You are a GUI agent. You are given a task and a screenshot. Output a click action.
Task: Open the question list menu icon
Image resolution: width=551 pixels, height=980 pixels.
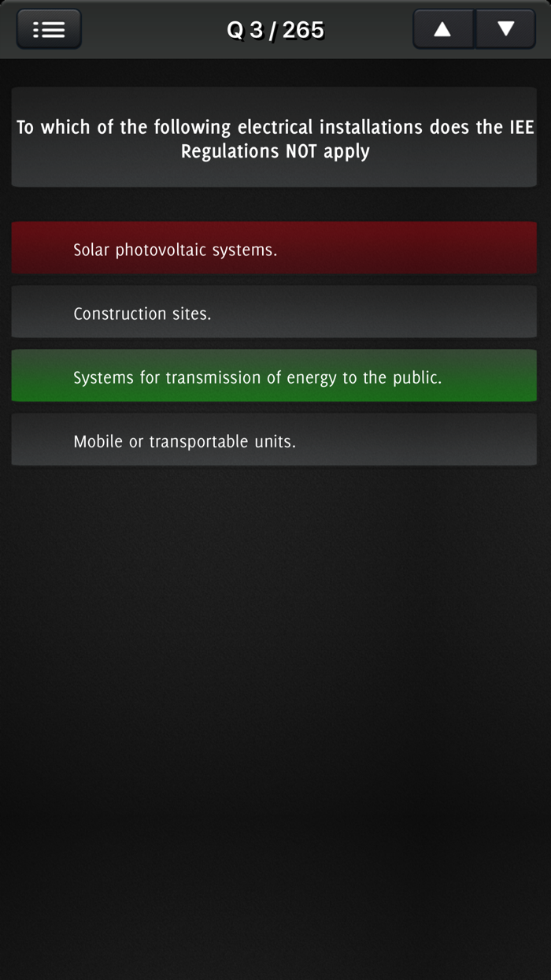click(x=49, y=29)
